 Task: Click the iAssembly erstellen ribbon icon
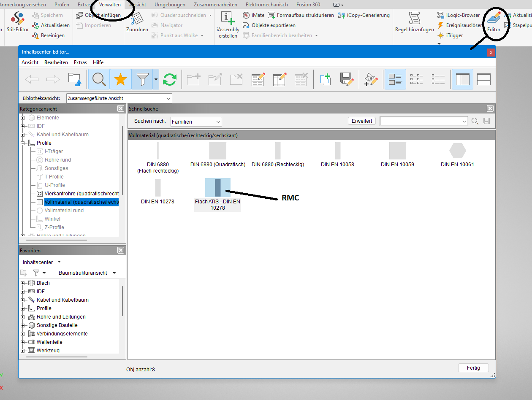(228, 24)
